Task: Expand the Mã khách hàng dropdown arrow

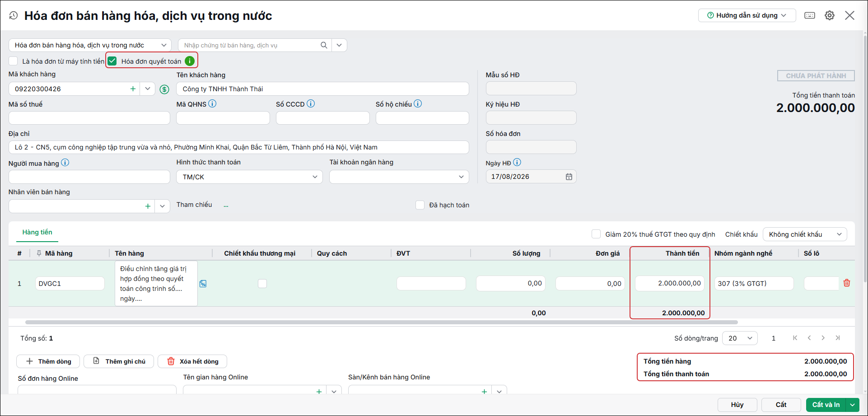Action: pos(148,89)
